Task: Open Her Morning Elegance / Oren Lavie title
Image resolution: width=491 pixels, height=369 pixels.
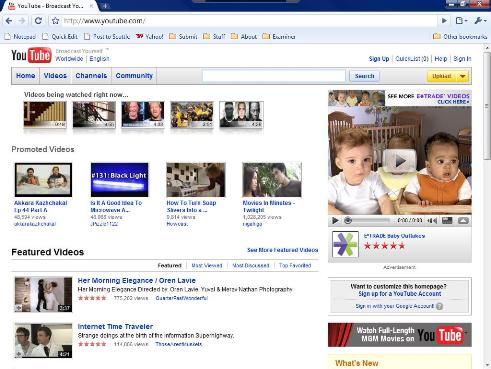Action: pos(137,281)
